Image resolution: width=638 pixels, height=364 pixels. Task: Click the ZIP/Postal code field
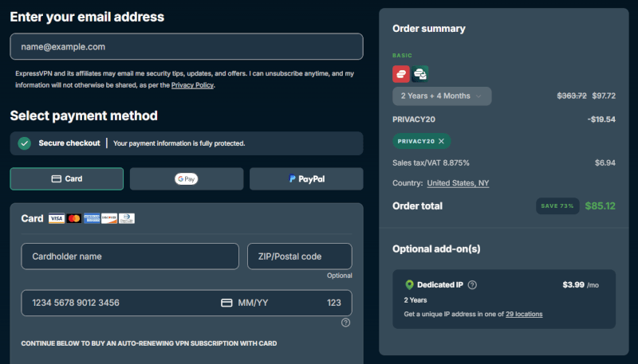click(300, 256)
